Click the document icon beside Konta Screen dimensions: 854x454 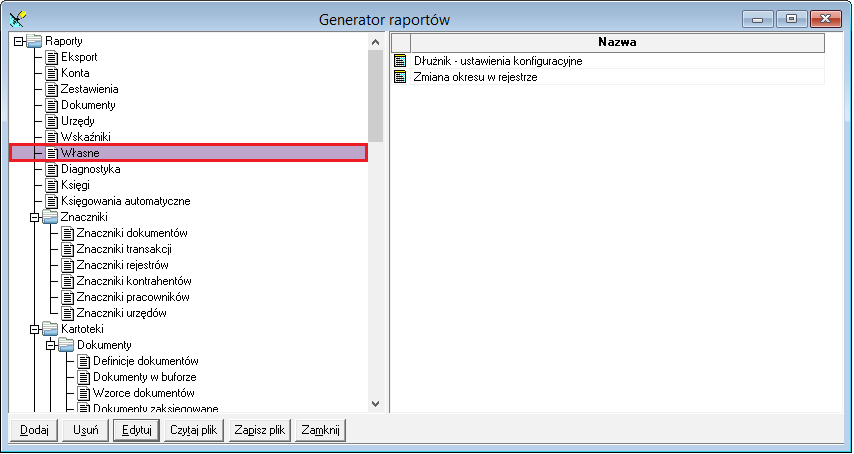point(51,73)
